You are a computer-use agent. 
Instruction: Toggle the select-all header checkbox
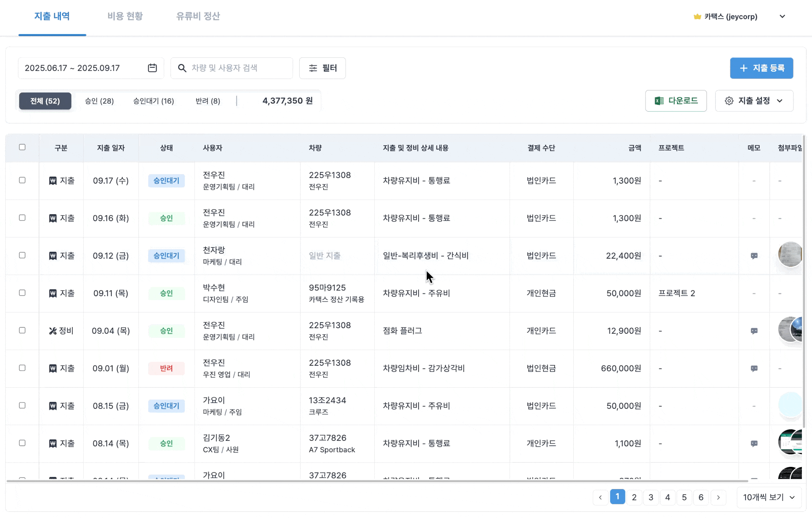[x=22, y=147]
